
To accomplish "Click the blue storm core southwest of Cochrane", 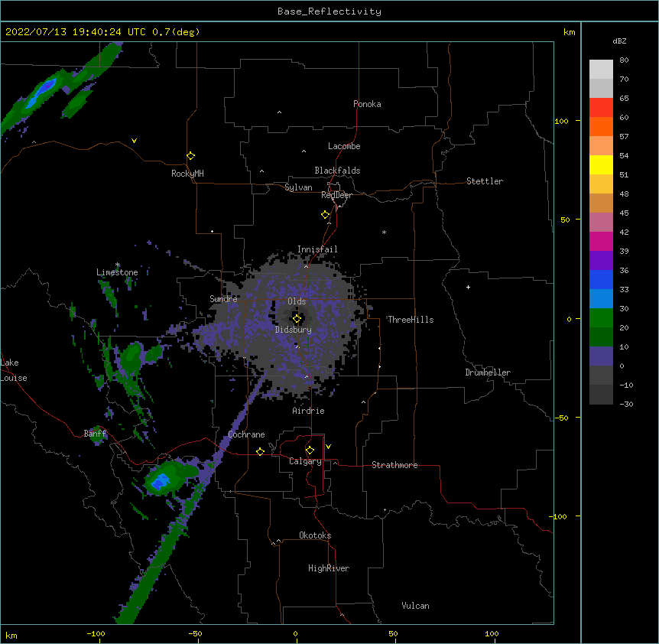I will click(160, 482).
